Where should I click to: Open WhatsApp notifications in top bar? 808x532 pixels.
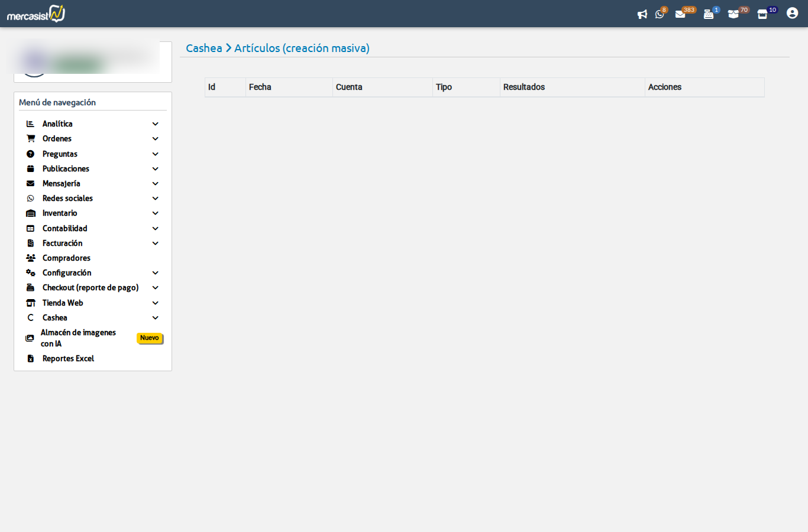660,14
